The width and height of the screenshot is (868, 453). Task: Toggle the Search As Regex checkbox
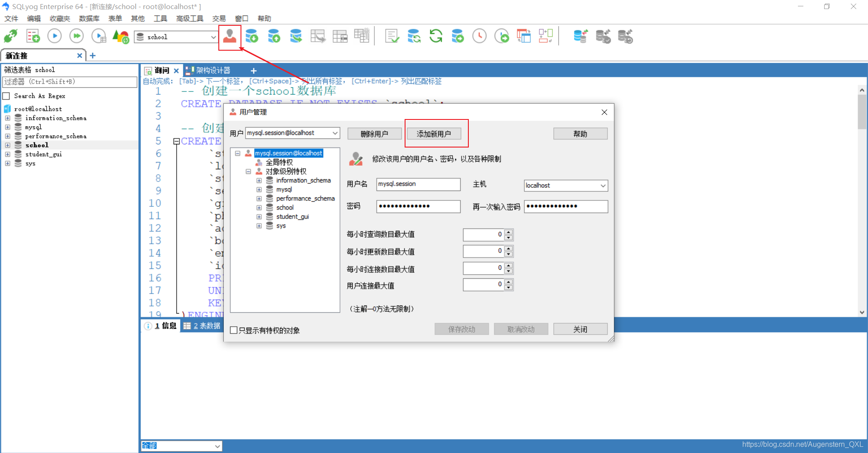click(6, 96)
